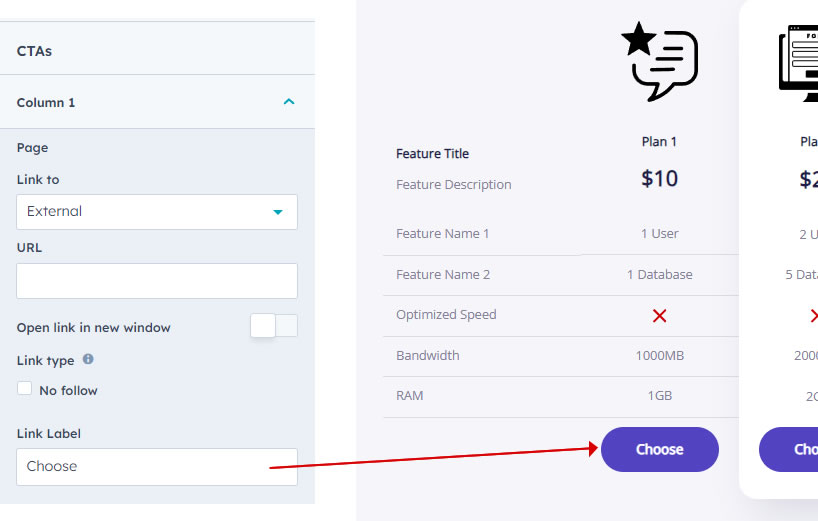
Task: Click the info icon beside Link type
Action: [88, 359]
